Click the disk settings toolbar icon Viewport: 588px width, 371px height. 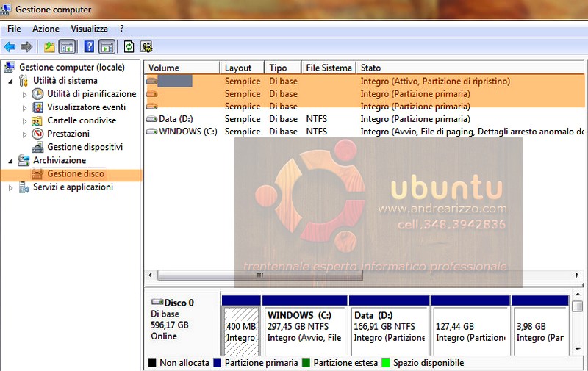pos(146,47)
